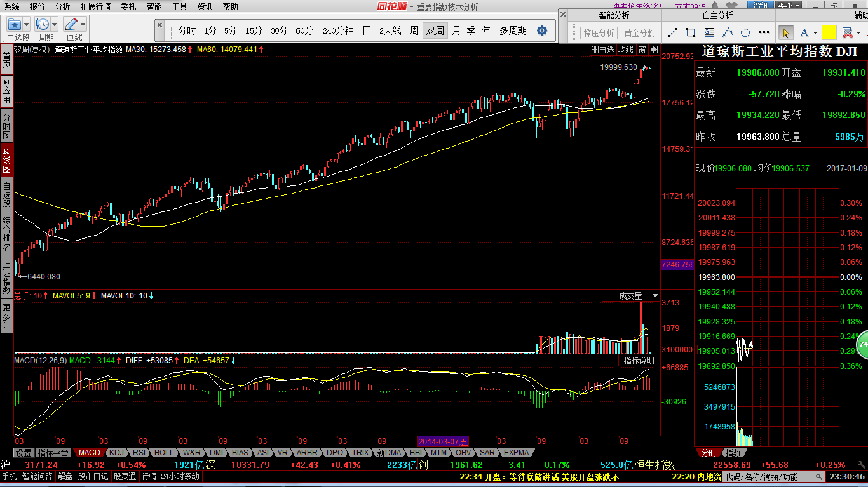This screenshot has width=868, height=487.
Task: Open the 帮助 menu
Action: 231,6
